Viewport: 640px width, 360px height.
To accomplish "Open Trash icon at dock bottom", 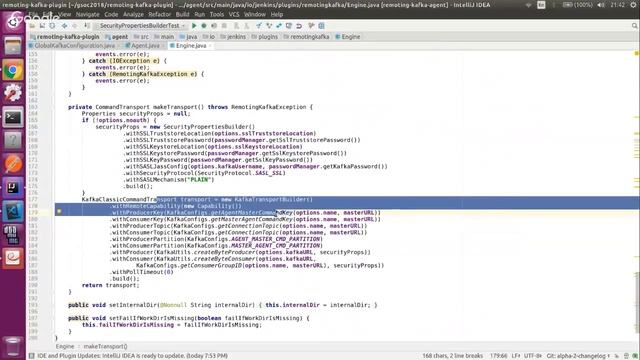I will click(13, 346).
